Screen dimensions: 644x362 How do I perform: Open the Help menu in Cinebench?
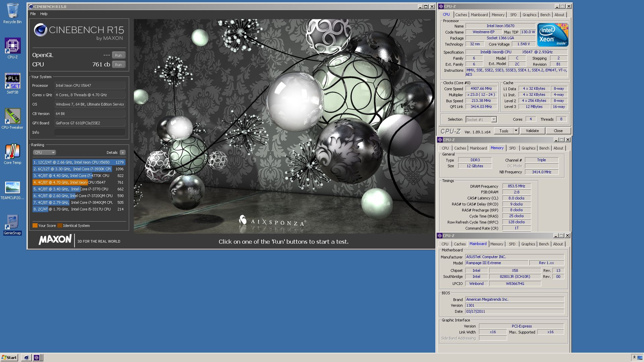click(x=44, y=14)
